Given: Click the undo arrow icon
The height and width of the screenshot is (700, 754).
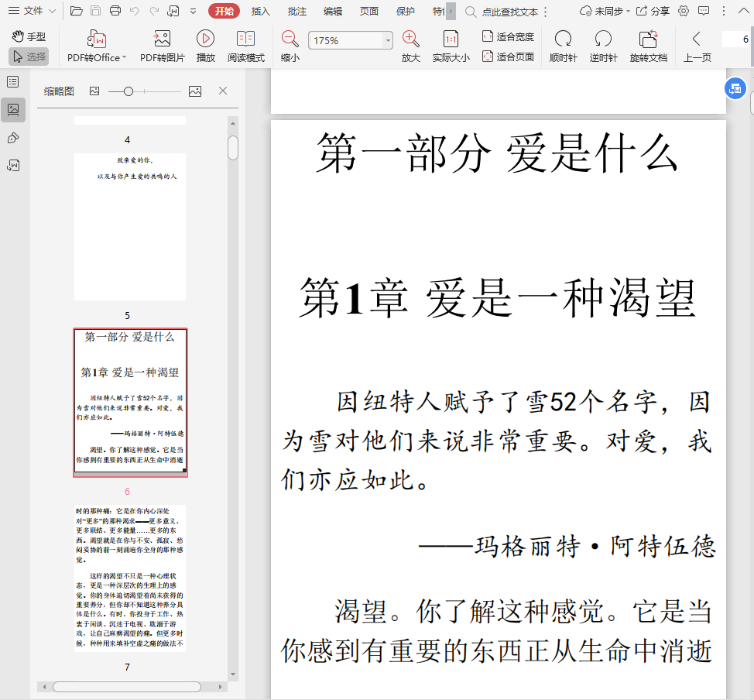Looking at the screenshot, I should [x=135, y=11].
